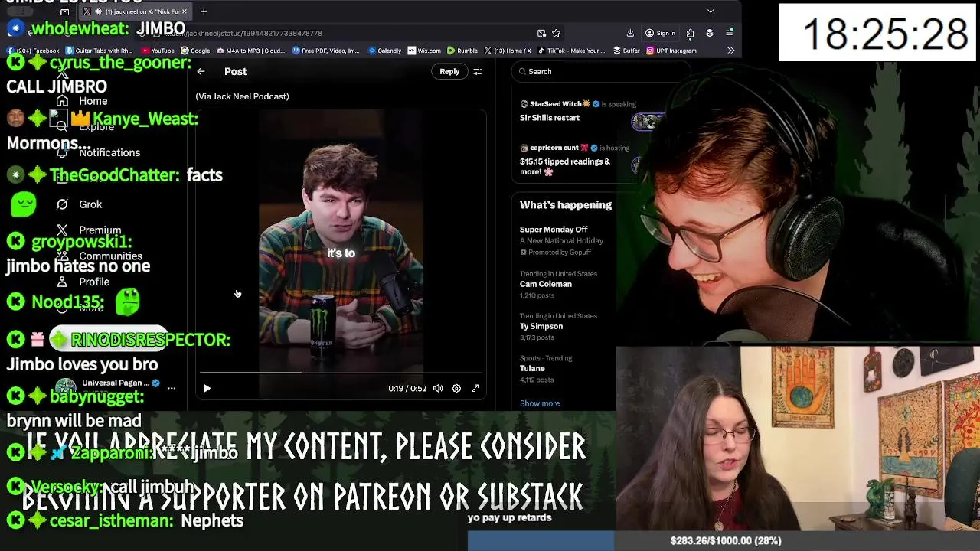
Task: Mute the video volume
Action: [x=438, y=389]
